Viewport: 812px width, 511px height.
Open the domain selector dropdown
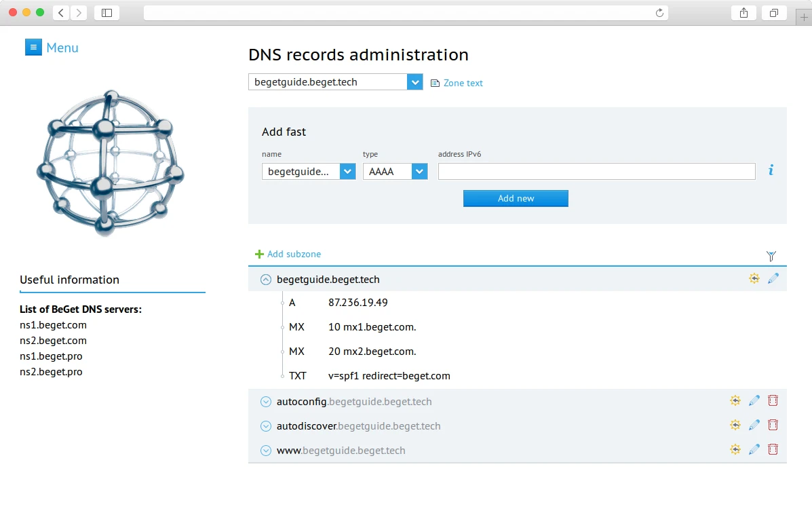point(414,81)
